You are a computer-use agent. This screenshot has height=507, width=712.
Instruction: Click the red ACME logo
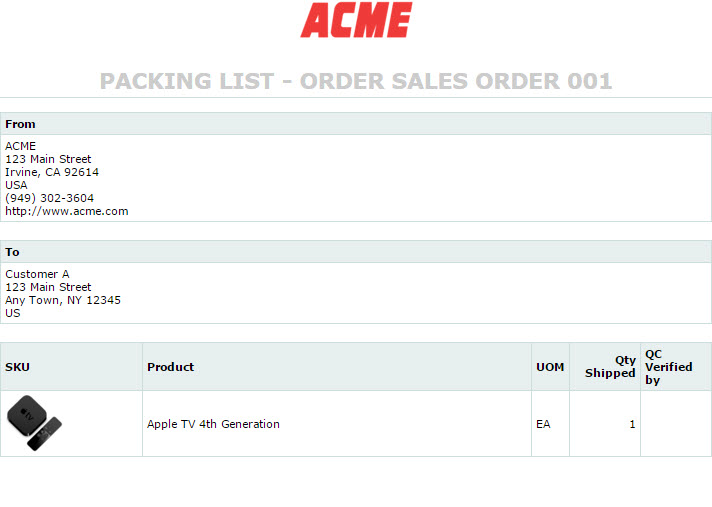pos(356,20)
